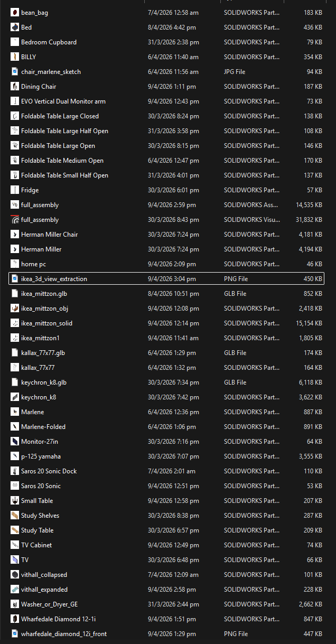336x644 pixels.
Task: Click the file name 'Foldable Table Large Half Open'
Action: tap(64, 130)
